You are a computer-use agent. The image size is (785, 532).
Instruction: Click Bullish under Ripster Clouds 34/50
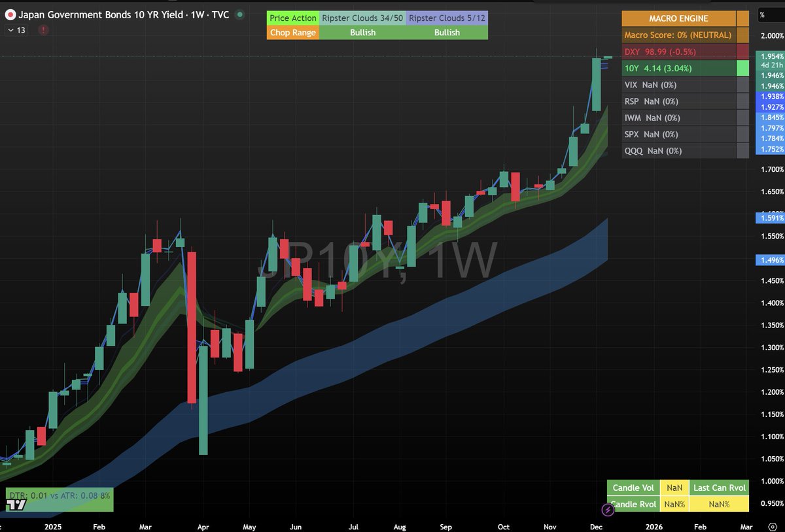coord(362,32)
